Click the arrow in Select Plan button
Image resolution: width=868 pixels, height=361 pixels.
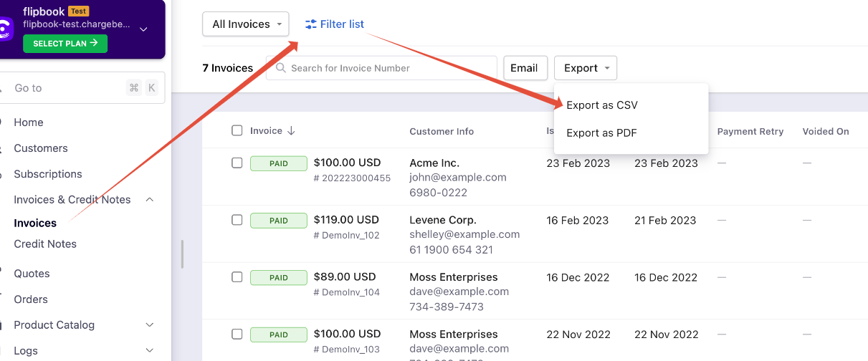[x=94, y=44]
